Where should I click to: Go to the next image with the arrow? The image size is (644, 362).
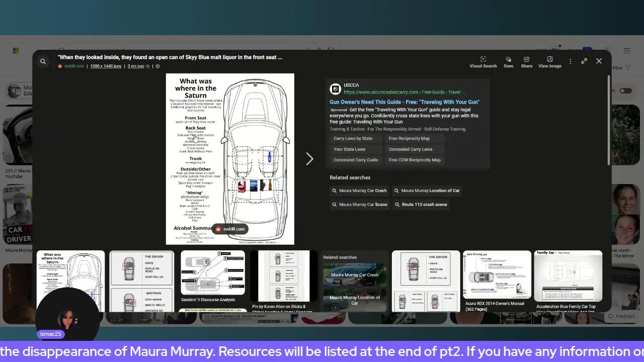(309, 159)
